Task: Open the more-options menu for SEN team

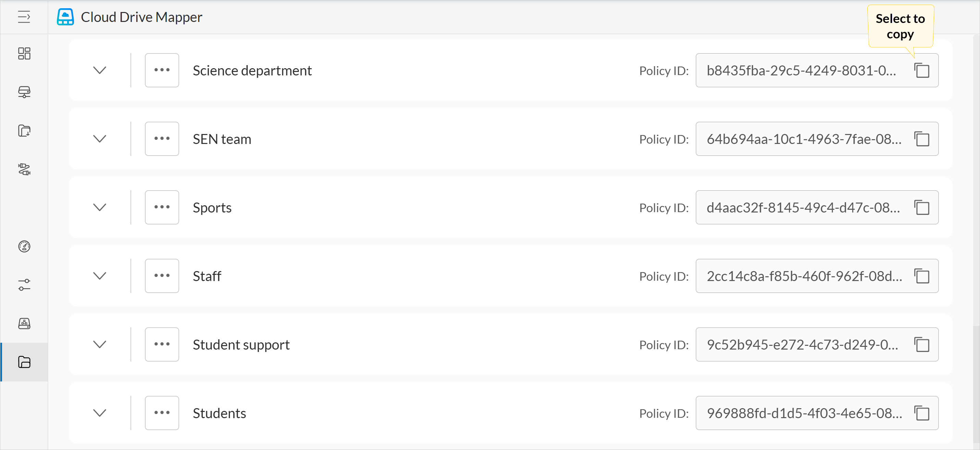Action: pos(162,139)
